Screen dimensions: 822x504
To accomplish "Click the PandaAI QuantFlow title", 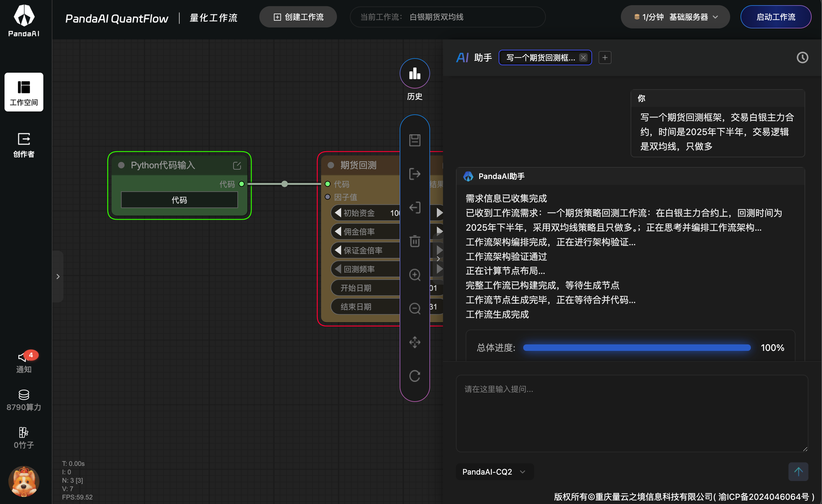I will click(x=117, y=18).
